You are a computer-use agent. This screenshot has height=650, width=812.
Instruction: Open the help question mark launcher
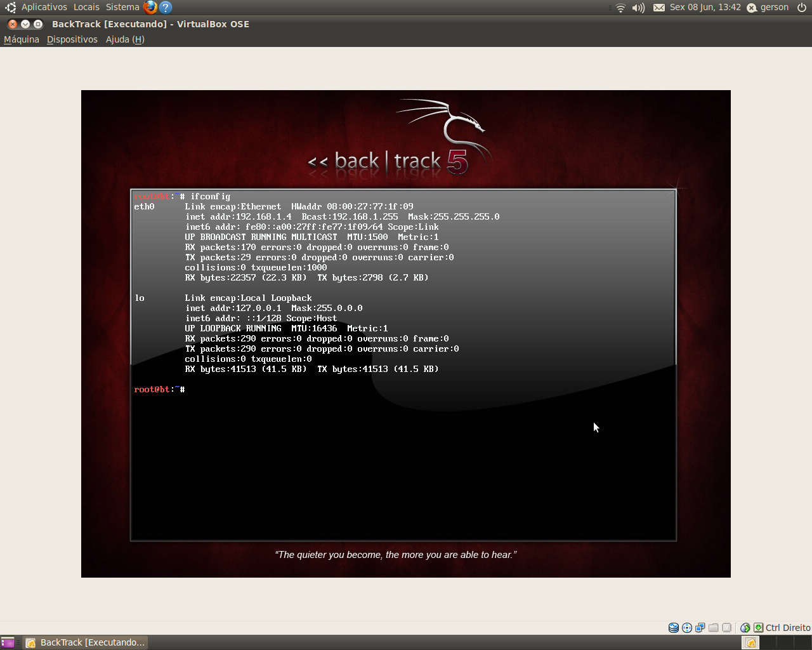click(166, 8)
